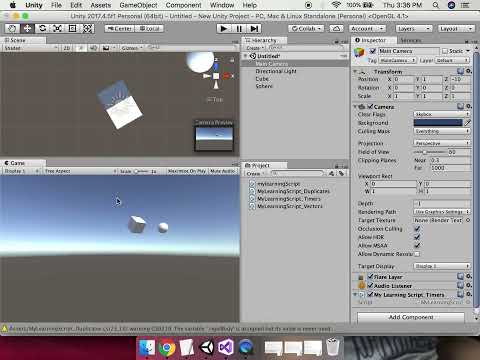Open the Projection dropdown
This screenshot has height=360, width=480.
(x=442, y=143)
